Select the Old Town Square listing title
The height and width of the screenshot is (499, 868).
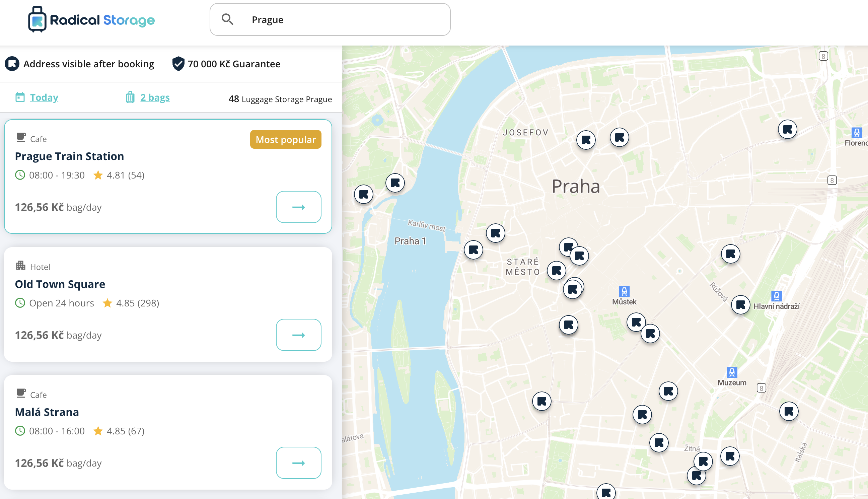click(x=60, y=284)
